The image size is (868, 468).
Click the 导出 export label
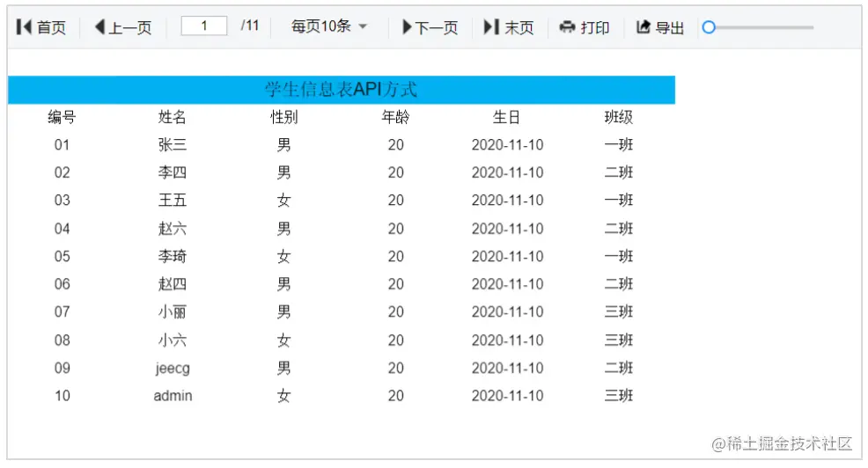tap(670, 27)
